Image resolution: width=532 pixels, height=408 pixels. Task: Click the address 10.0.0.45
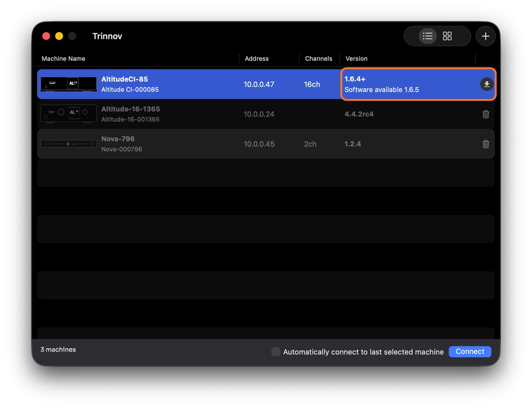(259, 144)
